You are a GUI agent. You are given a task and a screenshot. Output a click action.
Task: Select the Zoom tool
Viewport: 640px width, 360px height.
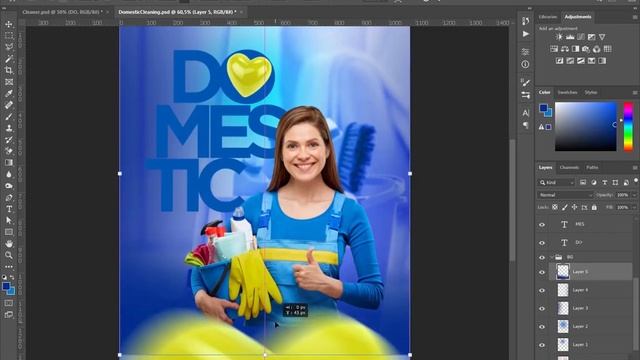[9, 255]
